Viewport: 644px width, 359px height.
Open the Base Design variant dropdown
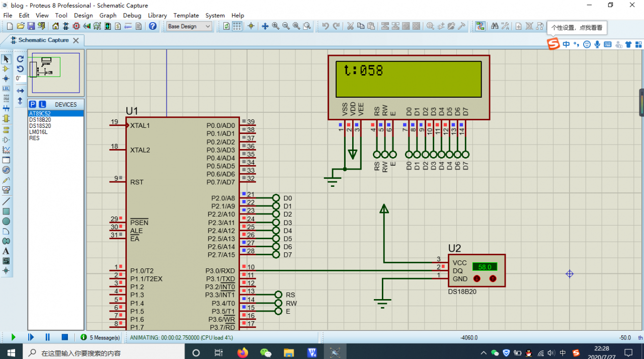point(190,26)
